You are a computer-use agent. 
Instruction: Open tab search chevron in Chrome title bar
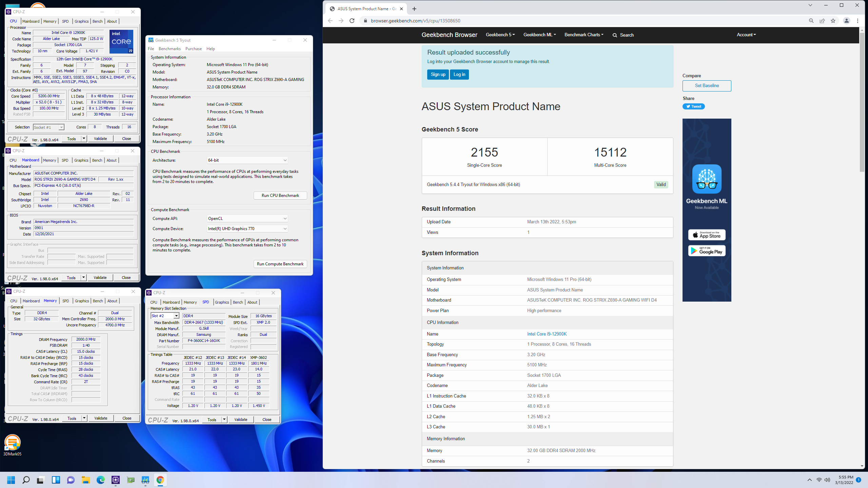[810, 5]
